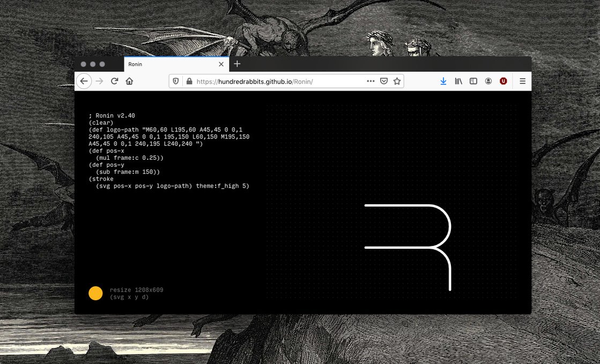This screenshot has width=600, height=364.
Task: Toggle the browser sidebar view
Action: click(473, 81)
